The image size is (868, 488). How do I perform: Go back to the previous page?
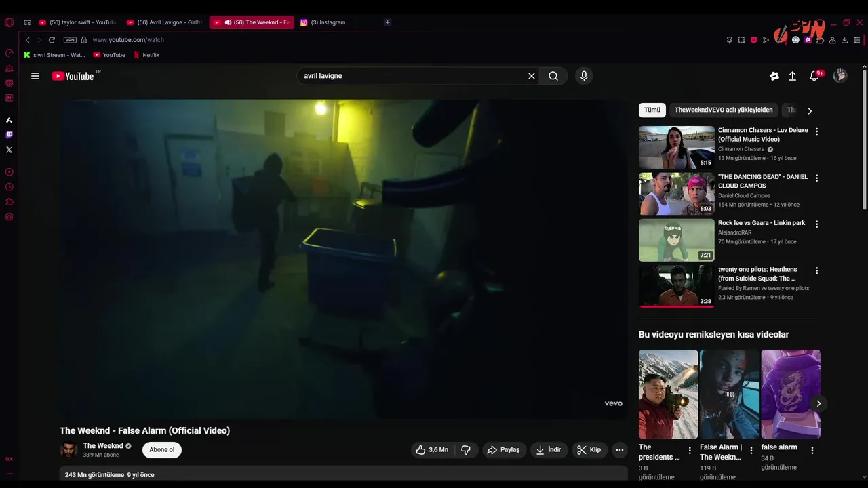pos(28,40)
